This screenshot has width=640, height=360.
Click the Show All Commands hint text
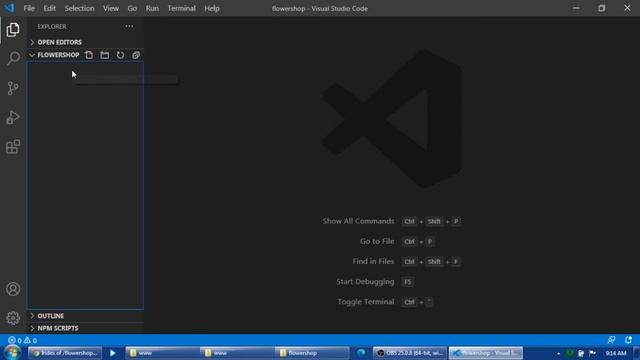tap(358, 221)
